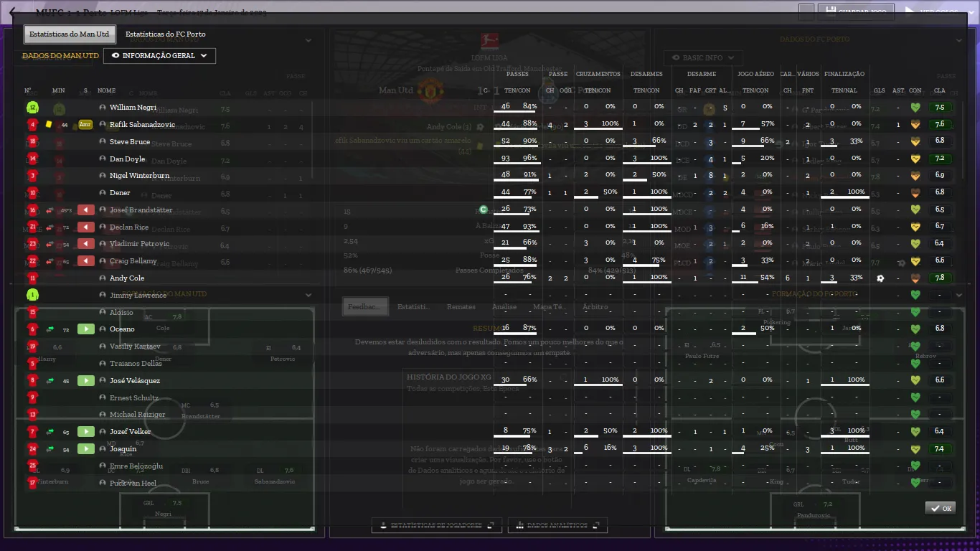Click the condition heart icon for Dener
The image size is (980, 551).
pyautogui.click(x=915, y=193)
